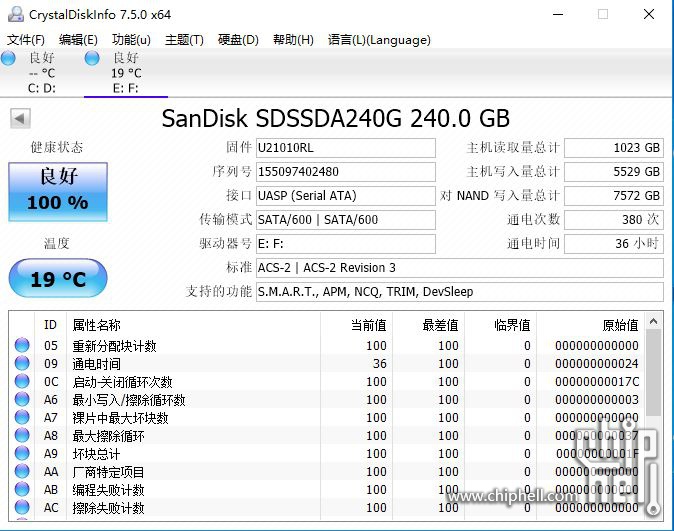The width and height of the screenshot is (674, 531).
Task: Select the 最小写入/擦除循环数 attribute row
Action: 328,399
